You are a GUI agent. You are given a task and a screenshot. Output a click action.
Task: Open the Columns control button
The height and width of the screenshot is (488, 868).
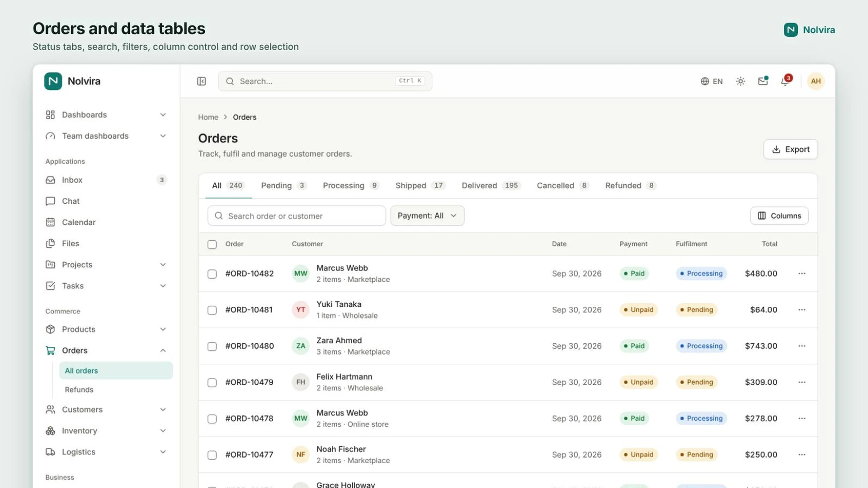pyautogui.click(x=779, y=216)
